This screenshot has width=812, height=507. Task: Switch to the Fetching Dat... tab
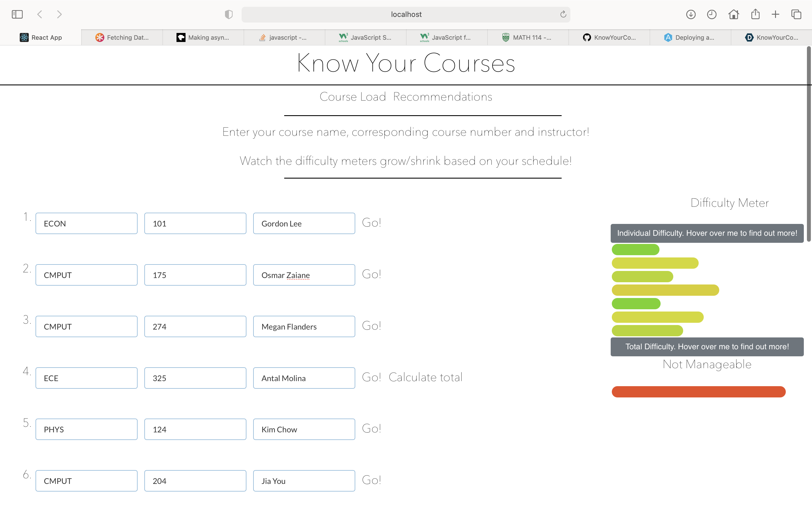(122, 37)
